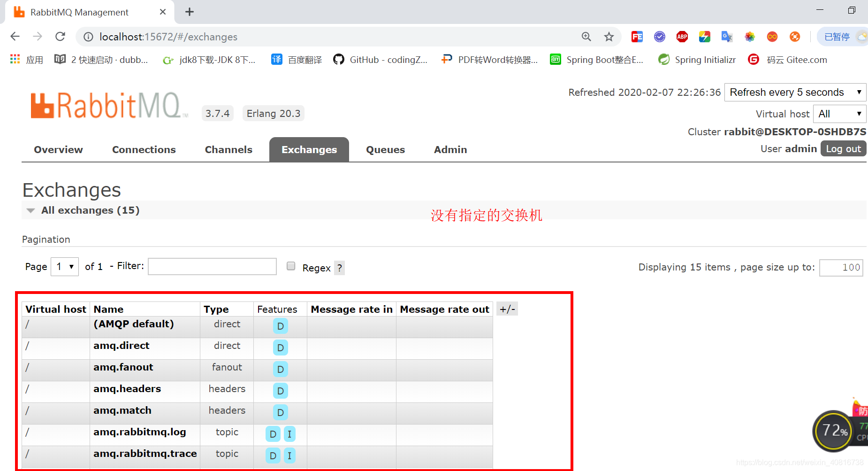Open the Google Translate extension icon
The height and width of the screenshot is (471, 868).
pyautogui.click(x=727, y=37)
